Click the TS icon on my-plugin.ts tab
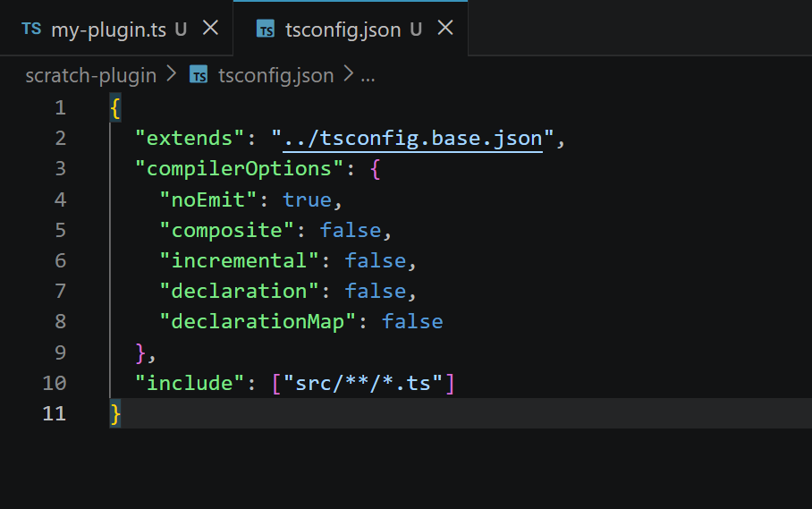 (31, 29)
